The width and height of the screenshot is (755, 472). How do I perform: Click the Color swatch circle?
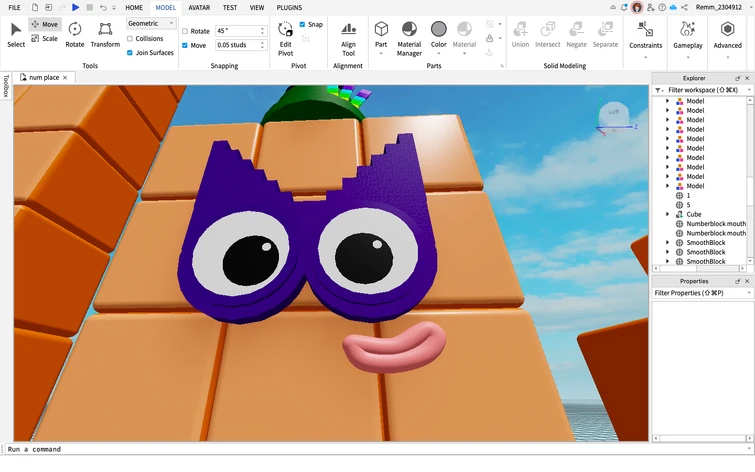[x=438, y=29]
